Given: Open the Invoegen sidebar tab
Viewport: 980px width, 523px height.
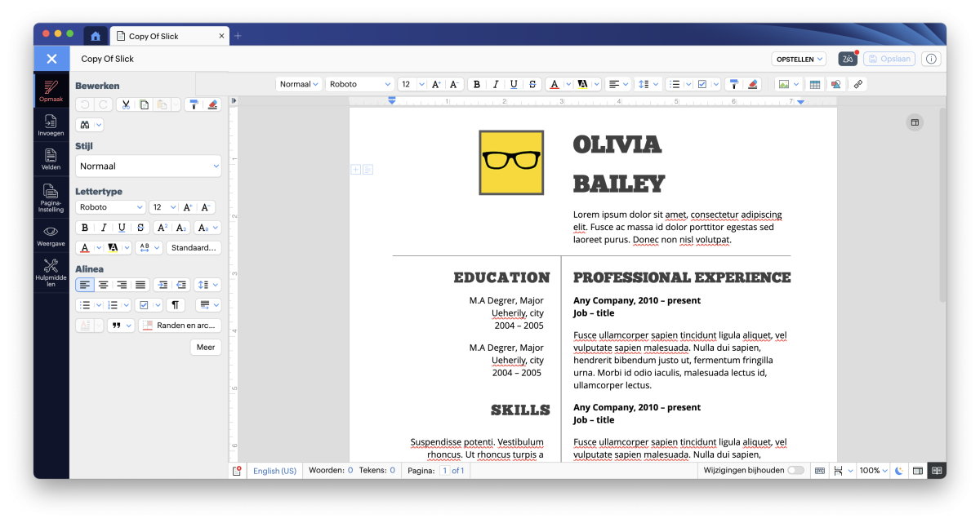Looking at the screenshot, I should point(51,125).
